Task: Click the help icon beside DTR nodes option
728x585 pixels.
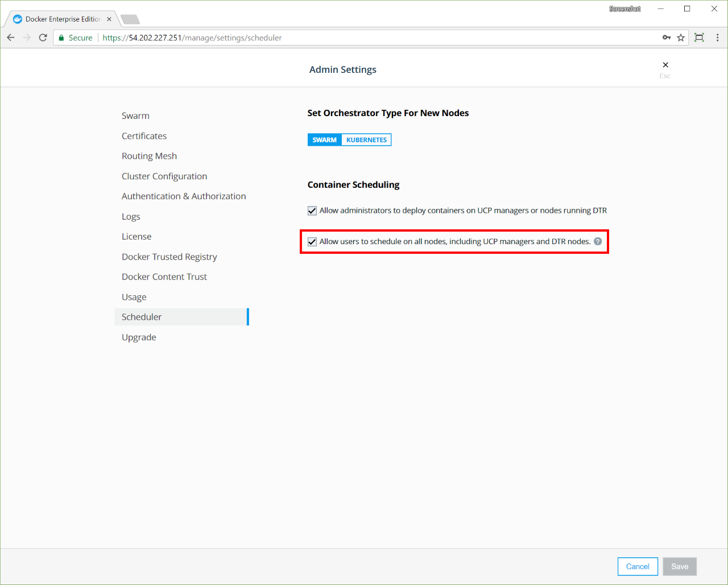Action: point(598,241)
